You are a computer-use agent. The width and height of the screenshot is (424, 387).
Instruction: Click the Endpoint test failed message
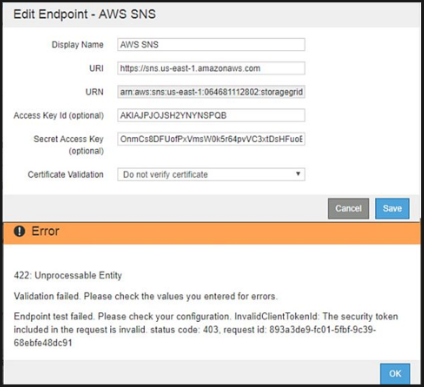click(x=206, y=329)
